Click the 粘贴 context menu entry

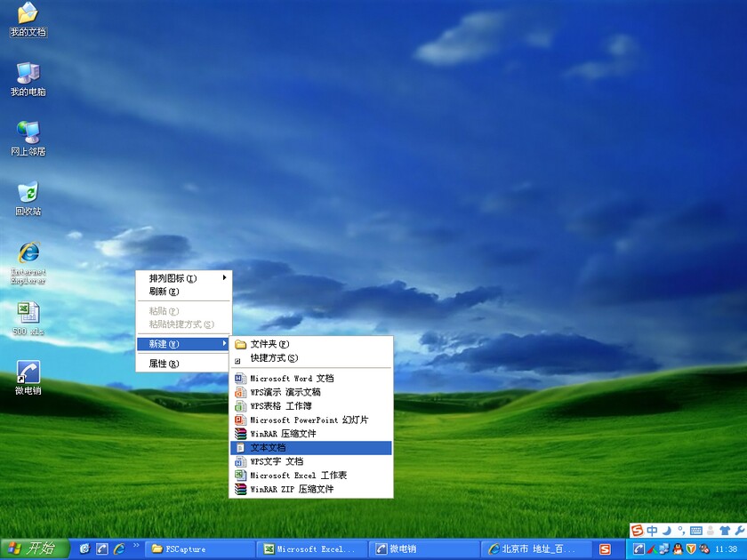coord(184,311)
